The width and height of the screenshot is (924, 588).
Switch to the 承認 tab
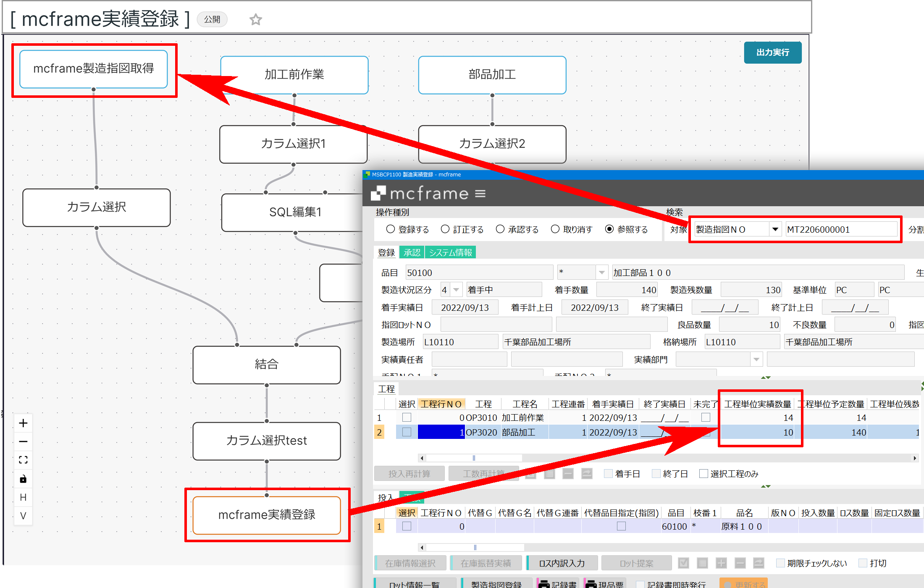click(412, 252)
